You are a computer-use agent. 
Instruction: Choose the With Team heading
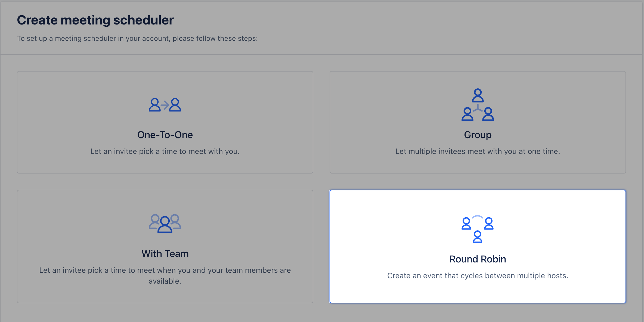165,253
